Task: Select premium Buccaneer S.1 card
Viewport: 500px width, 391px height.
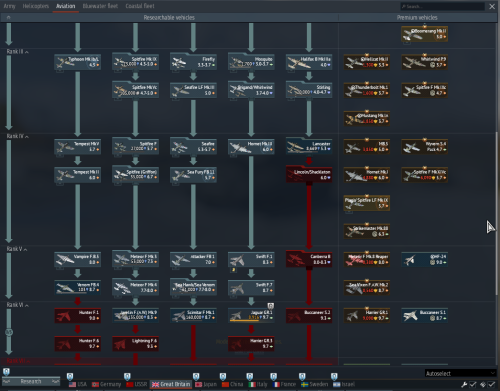Action: (x=425, y=315)
